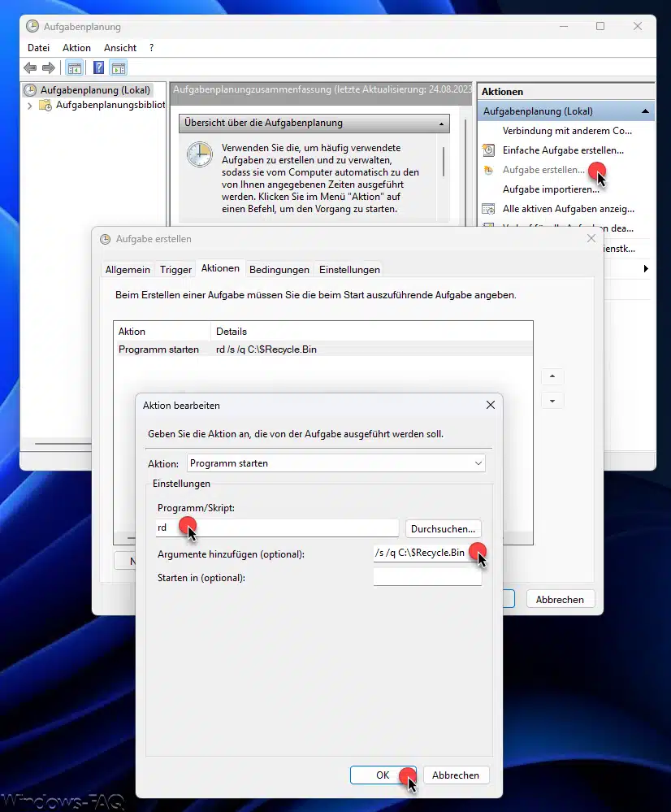Collapse the Aufgabenplanung (Lokal) actions group
The width and height of the screenshot is (671, 812).
click(x=645, y=111)
